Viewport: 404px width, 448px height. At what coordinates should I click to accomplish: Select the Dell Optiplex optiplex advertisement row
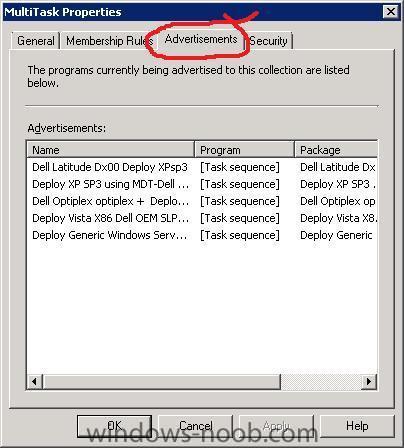click(x=202, y=201)
